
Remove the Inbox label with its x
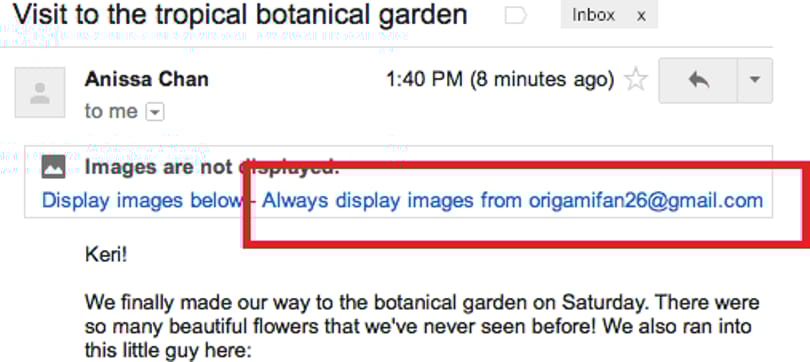coord(641,16)
